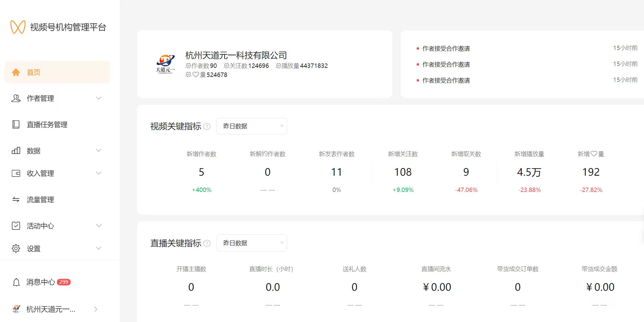Click the calendar check icon beside 活动中心

coord(16,226)
